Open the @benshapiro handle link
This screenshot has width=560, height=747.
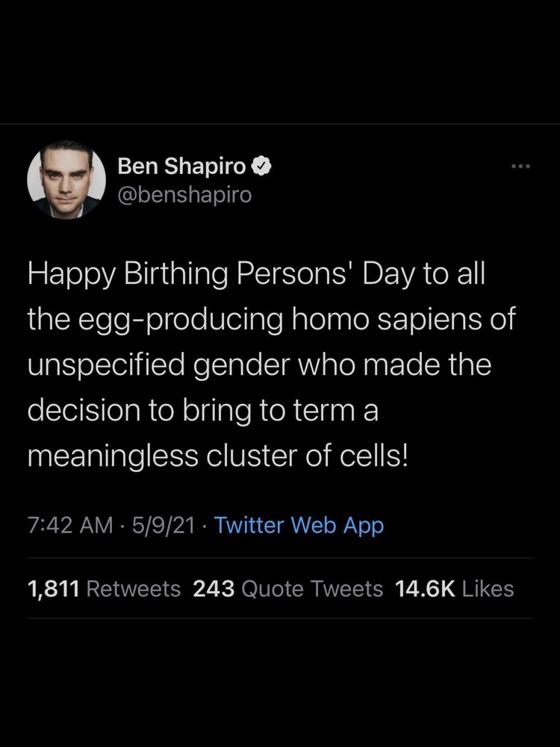point(184,194)
